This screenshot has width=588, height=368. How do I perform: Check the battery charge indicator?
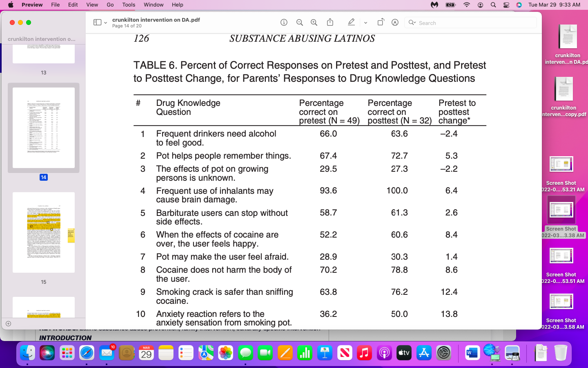click(450, 4)
